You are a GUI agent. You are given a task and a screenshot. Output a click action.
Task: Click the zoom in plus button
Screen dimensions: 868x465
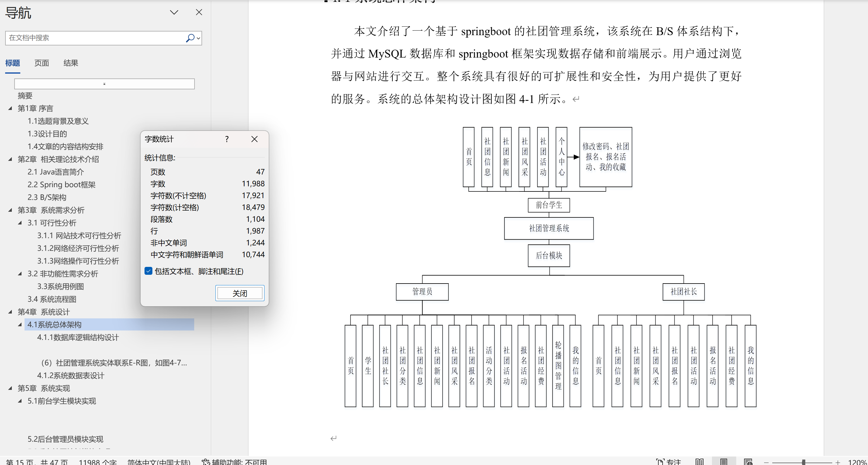click(838, 462)
